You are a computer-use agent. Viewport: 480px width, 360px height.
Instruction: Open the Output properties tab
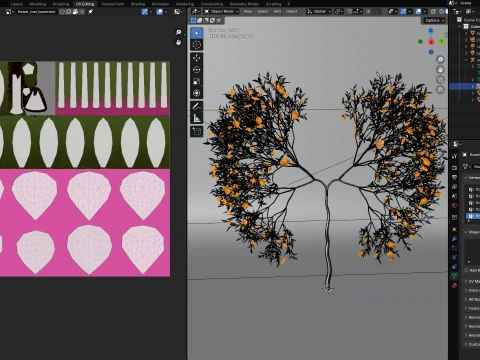click(454, 177)
